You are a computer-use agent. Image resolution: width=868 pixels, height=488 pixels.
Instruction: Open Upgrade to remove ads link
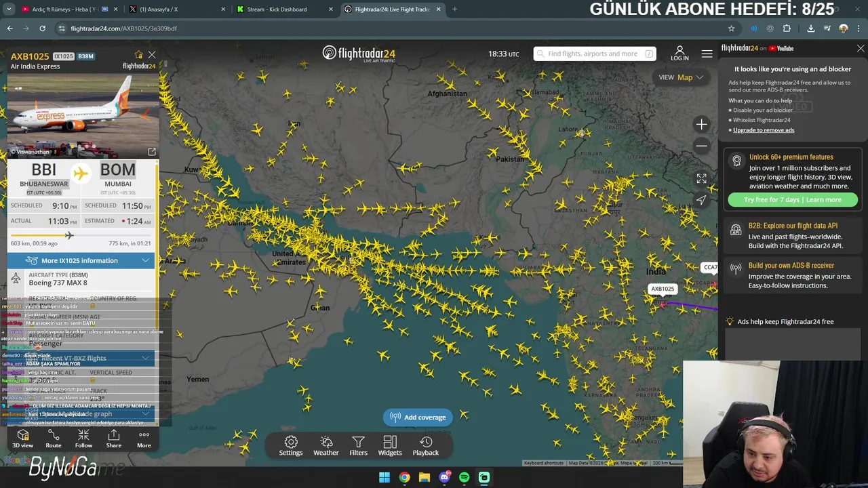pyautogui.click(x=764, y=130)
